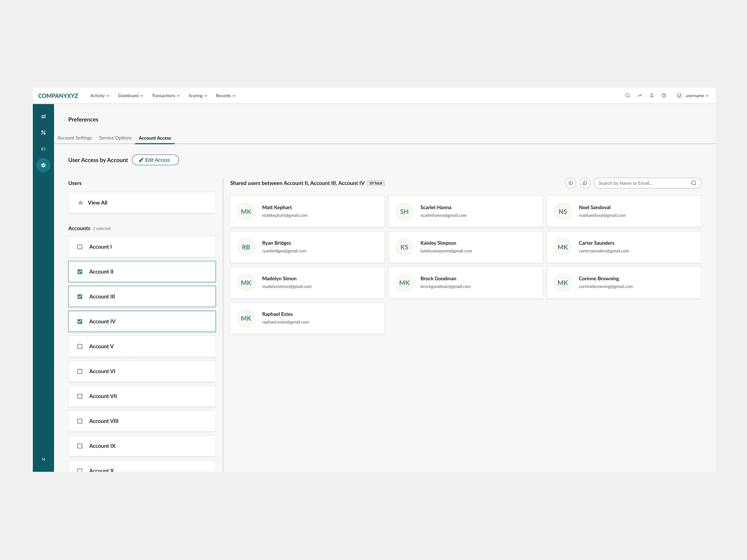Click the copy icon near search
Screen dimensions: 747x560
[x=585, y=183]
